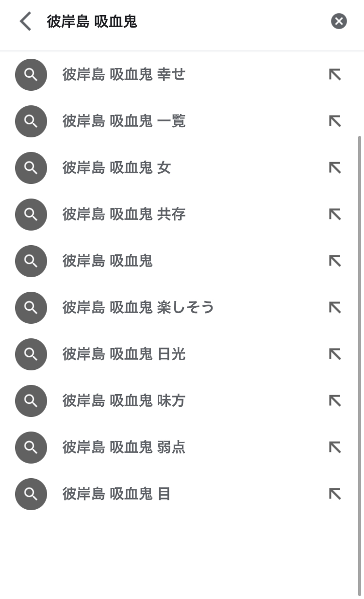Click magnifier icon beside 彼岸島 吸血鬼 幸せ
This screenshot has width=364, height=599.
point(31,75)
